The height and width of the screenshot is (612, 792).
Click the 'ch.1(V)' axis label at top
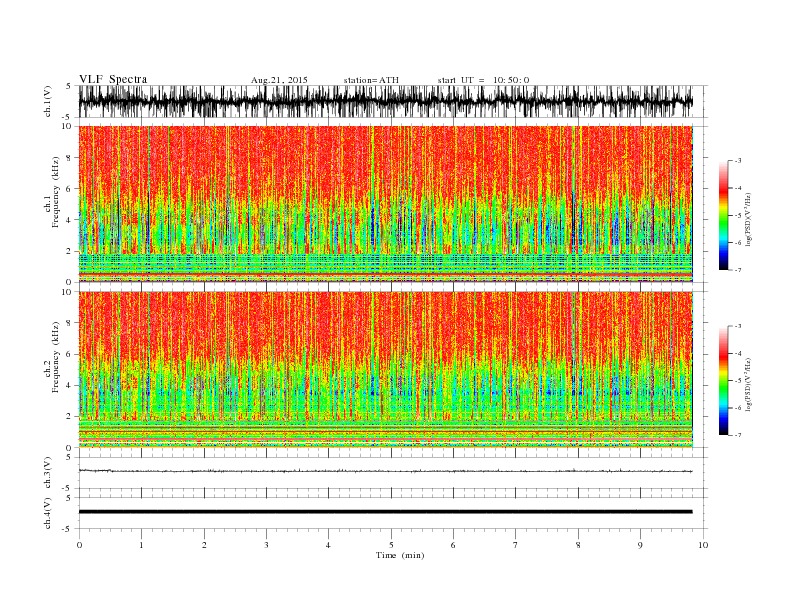tap(48, 101)
